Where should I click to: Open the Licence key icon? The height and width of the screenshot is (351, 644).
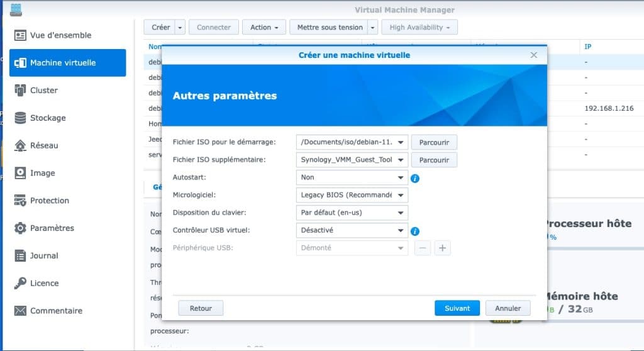tap(20, 283)
